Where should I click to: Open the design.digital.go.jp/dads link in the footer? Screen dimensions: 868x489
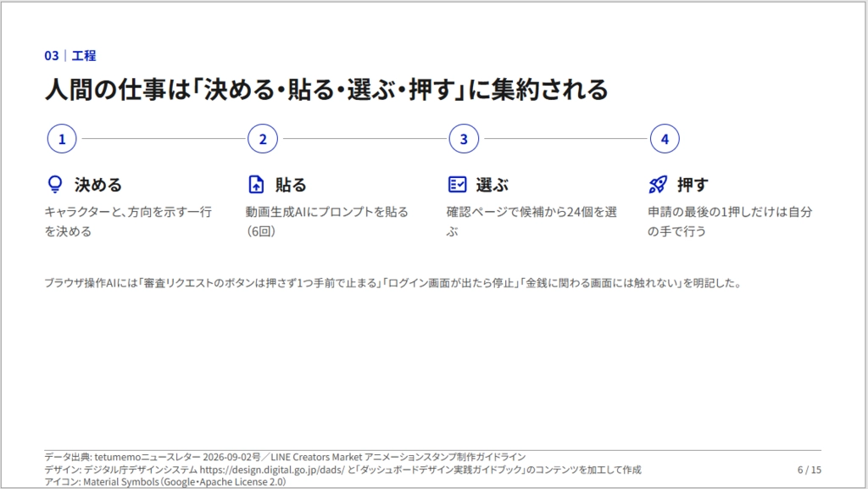pos(272,470)
